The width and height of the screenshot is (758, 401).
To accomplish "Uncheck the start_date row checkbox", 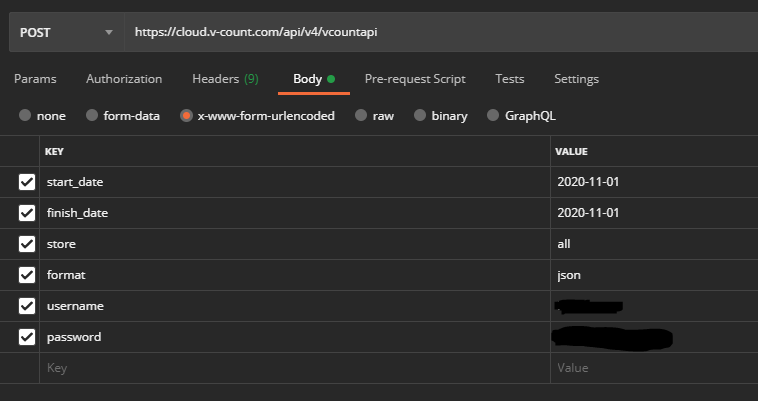I will pyautogui.click(x=27, y=182).
